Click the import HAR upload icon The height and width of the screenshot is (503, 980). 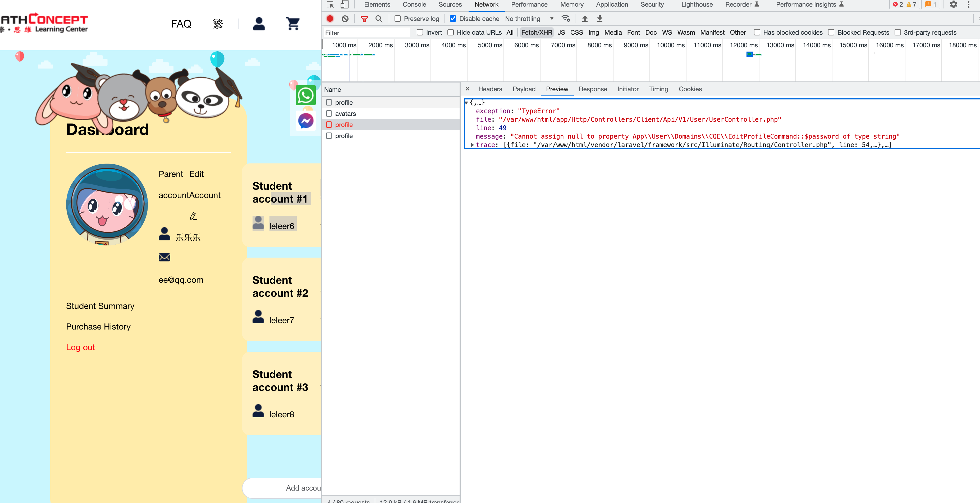click(x=585, y=19)
